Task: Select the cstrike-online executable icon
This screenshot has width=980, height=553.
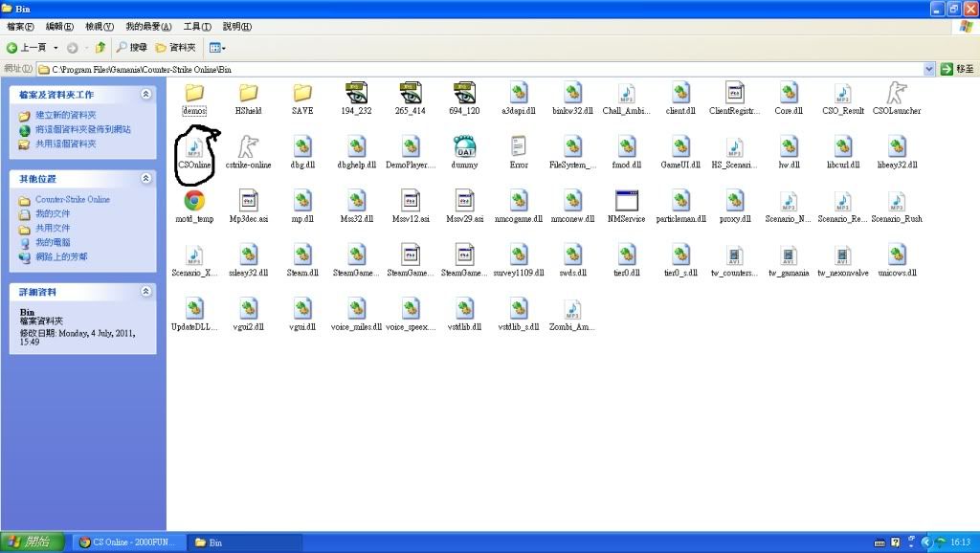Action: point(248,153)
